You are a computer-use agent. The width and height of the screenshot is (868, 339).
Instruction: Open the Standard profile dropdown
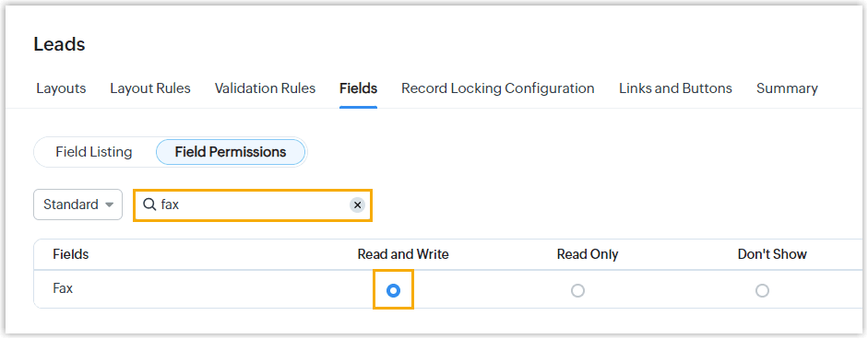(78, 205)
